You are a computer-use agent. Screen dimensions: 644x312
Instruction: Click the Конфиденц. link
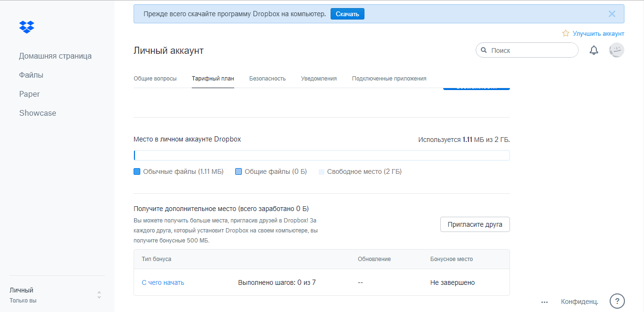pos(580,302)
